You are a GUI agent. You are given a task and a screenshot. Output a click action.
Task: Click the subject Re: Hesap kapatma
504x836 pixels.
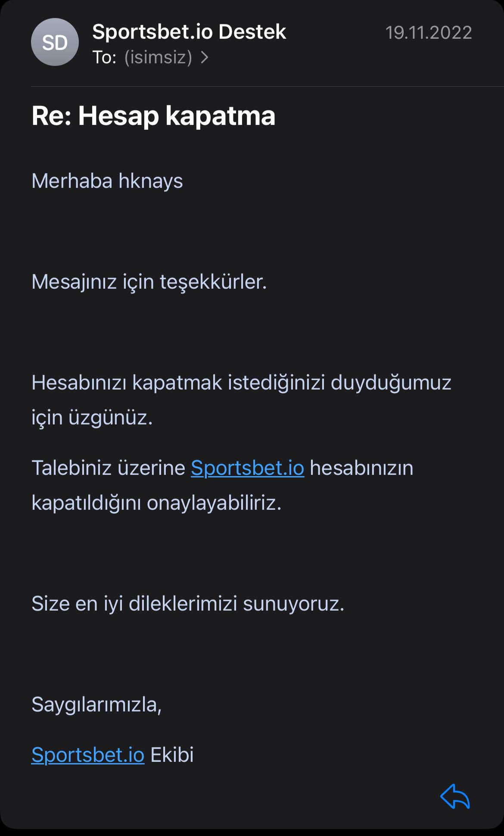153,116
